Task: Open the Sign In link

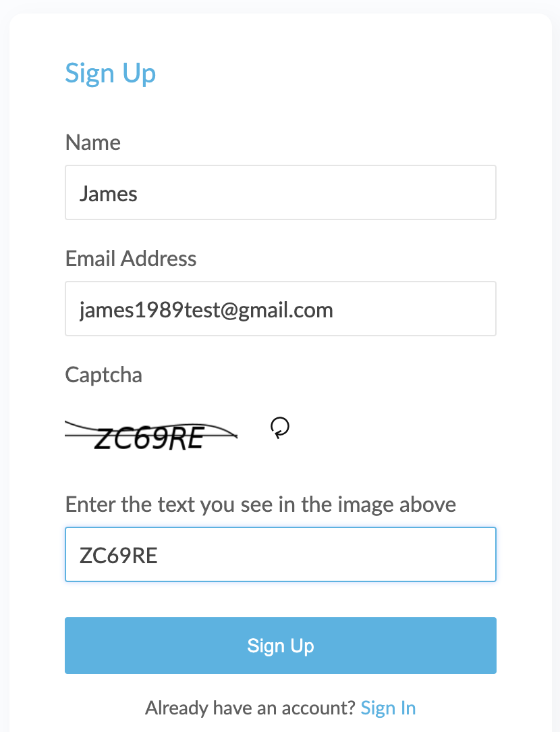Action: click(388, 708)
